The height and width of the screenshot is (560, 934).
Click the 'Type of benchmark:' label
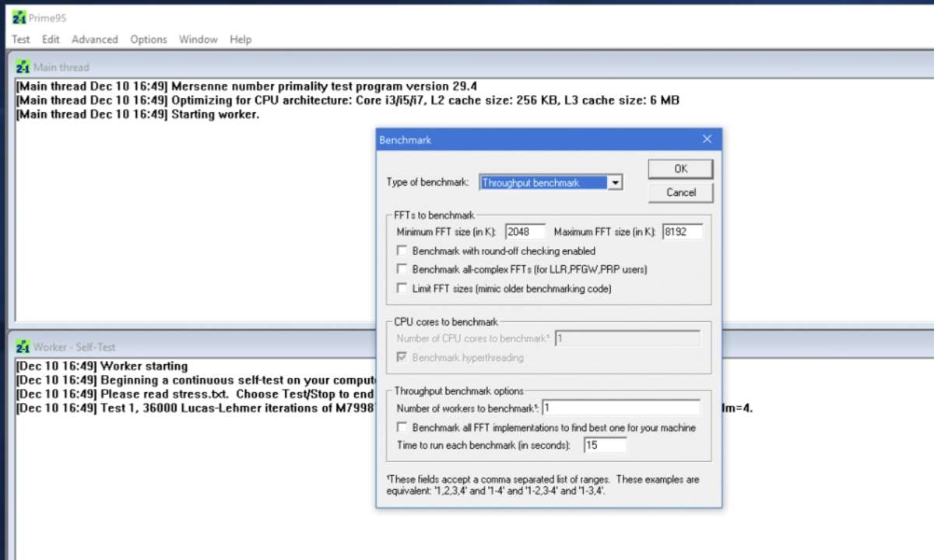[x=428, y=183]
